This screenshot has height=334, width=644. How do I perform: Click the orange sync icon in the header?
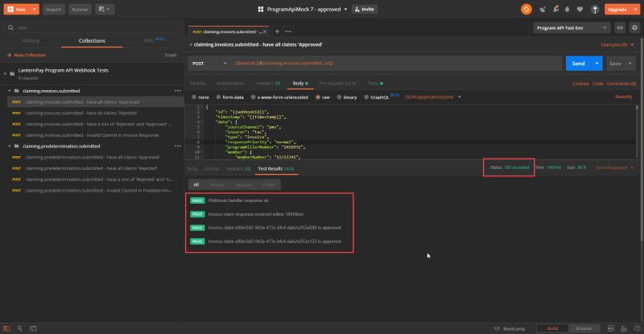[x=526, y=9]
